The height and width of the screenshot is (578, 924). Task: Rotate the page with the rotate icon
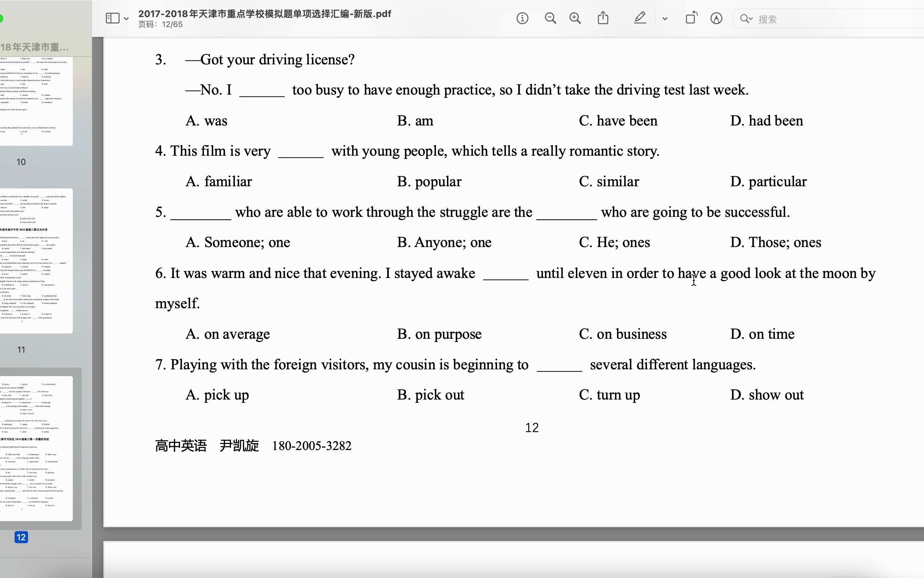pos(691,18)
